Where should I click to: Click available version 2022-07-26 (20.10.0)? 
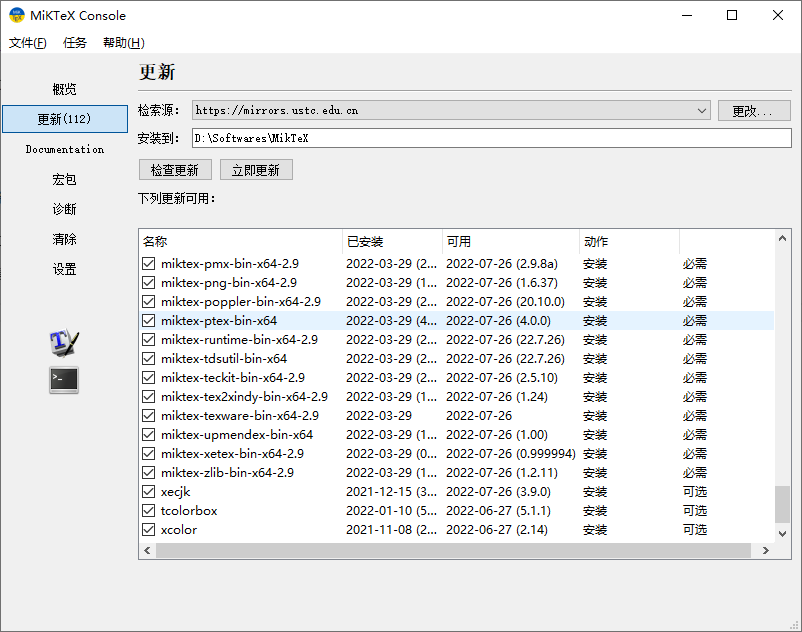tap(505, 302)
